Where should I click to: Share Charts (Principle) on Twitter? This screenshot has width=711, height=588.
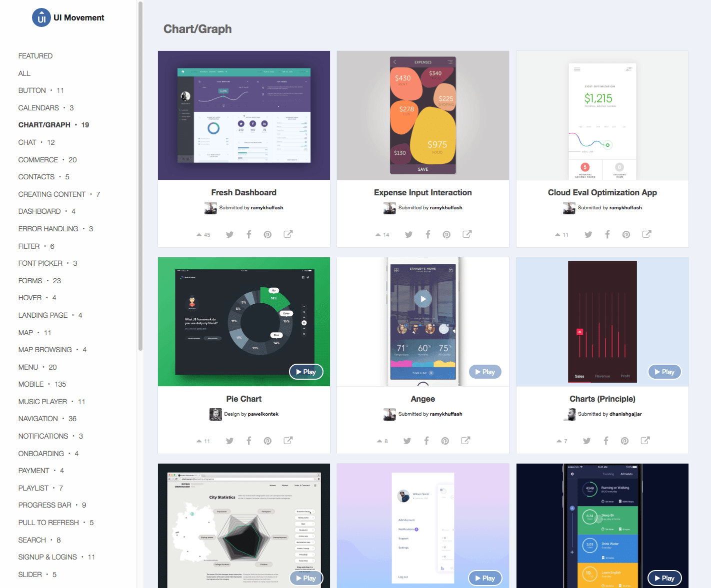click(x=586, y=440)
